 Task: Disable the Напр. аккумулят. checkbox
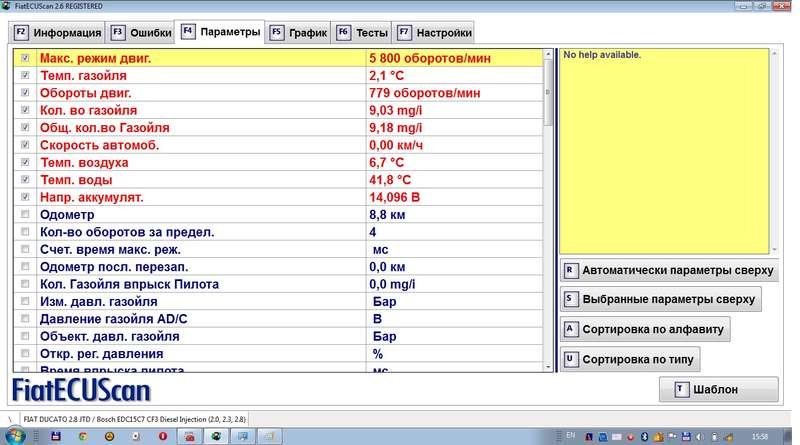point(25,197)
